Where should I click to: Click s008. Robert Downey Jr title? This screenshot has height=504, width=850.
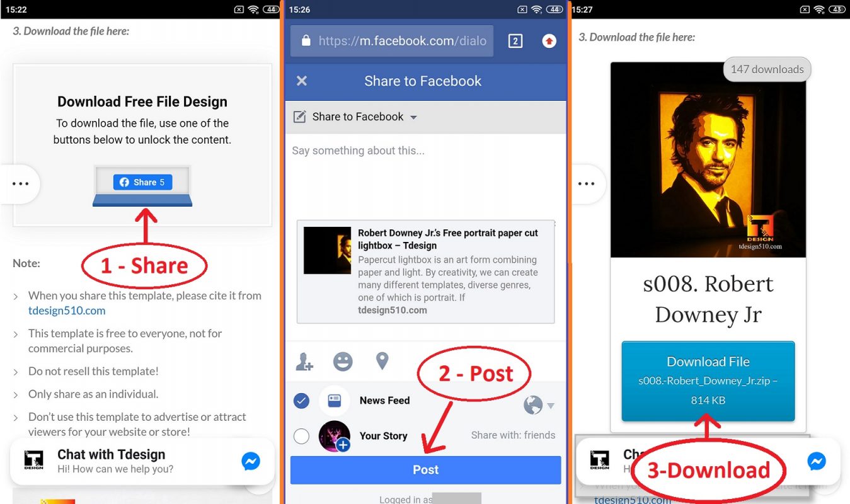tap(708, 299)
